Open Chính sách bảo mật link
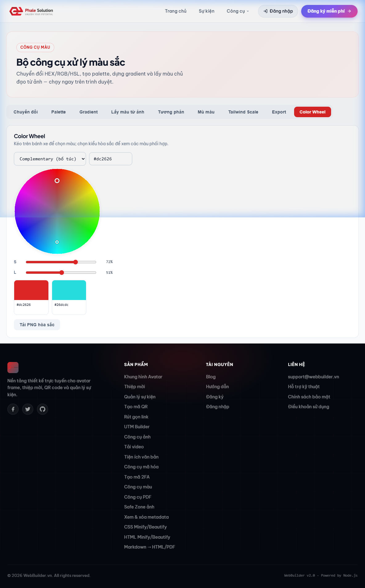This screenshot has width=365, height=588. (309, 397)
